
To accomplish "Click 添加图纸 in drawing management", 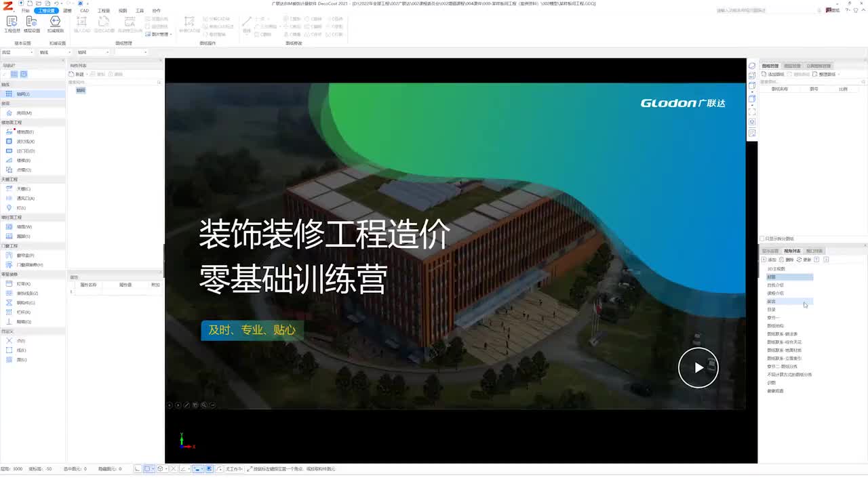I will (773, 74).
